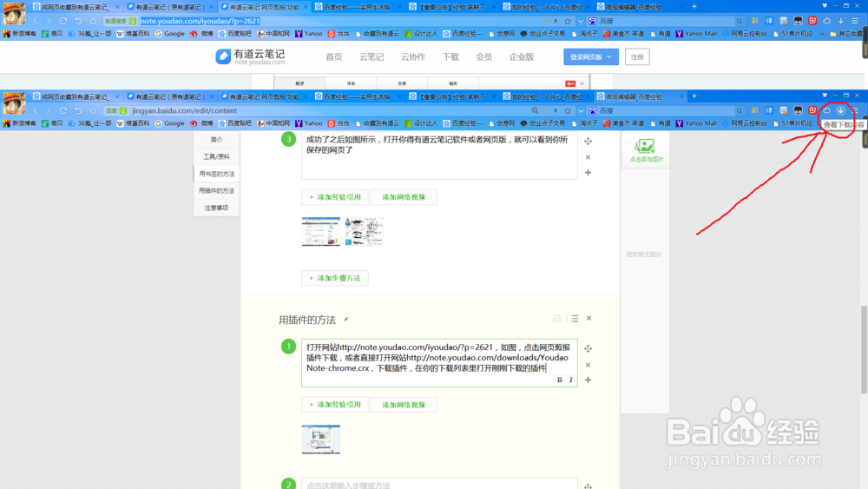Apply italic in plugin step 1 editor

[571, 380]
